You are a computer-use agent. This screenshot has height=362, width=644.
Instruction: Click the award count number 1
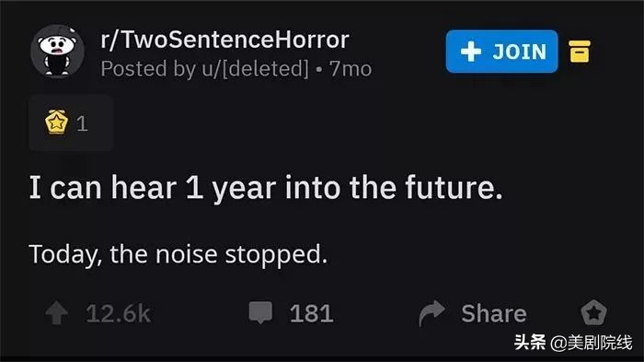[x=82, y=123]
